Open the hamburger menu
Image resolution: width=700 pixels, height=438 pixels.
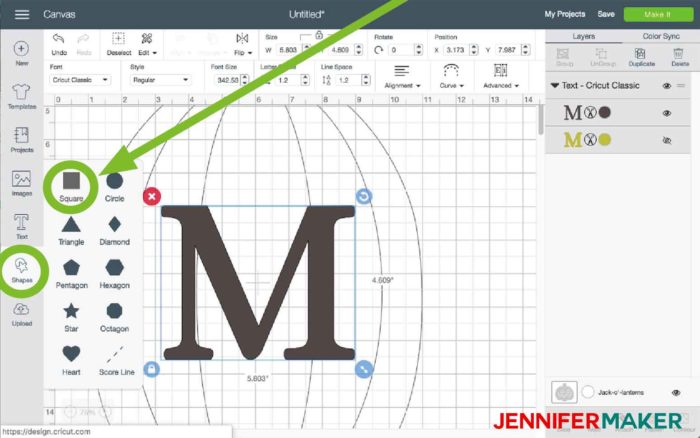[x=22, y=14]
